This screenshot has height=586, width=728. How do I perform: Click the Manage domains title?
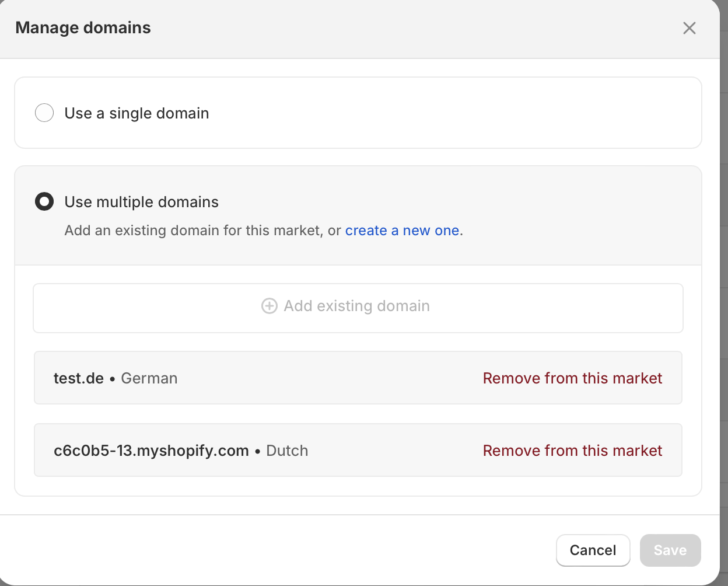click(83, 28)
